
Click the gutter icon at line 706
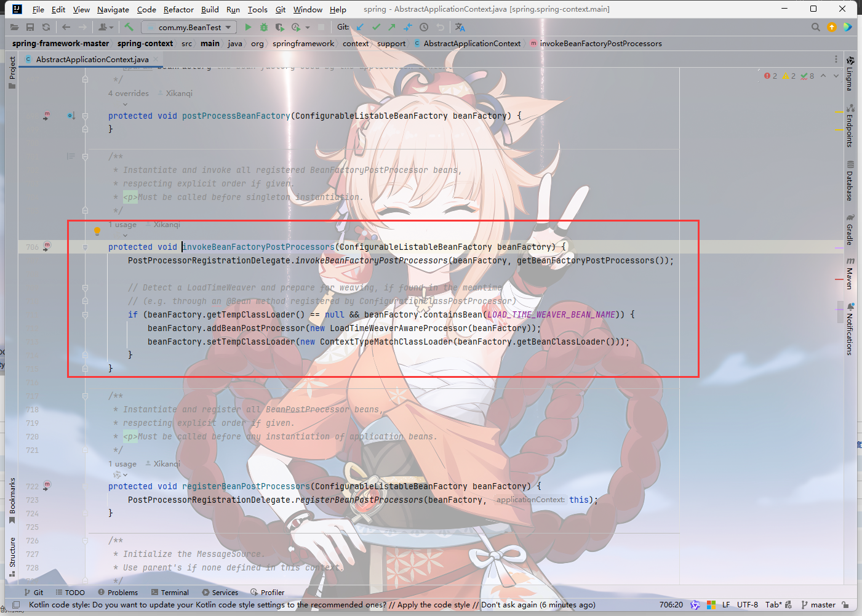47,246
